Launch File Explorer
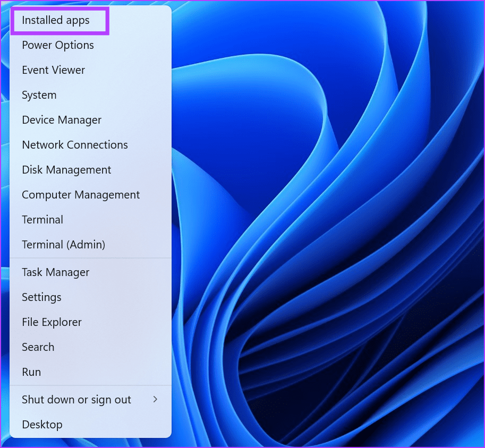Image resolution: width=485 pixels, height=448 pixels. coord(52,322)
